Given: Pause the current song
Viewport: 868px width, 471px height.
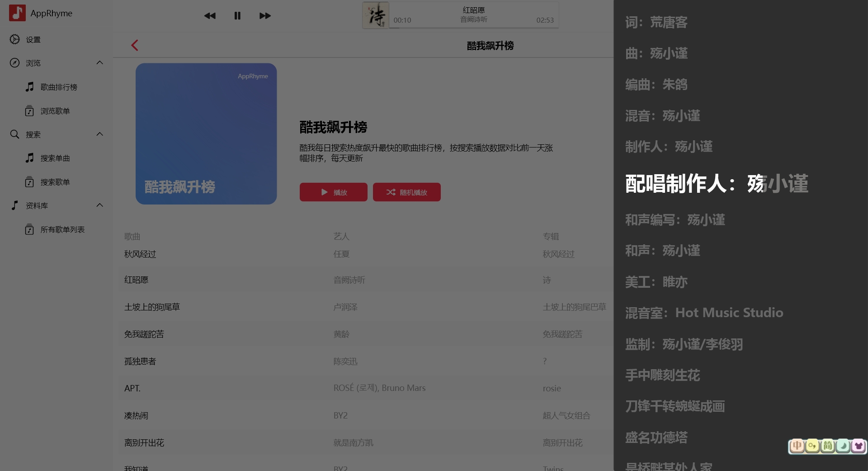Looking at the screenshot, I should [x=237, y=16].
